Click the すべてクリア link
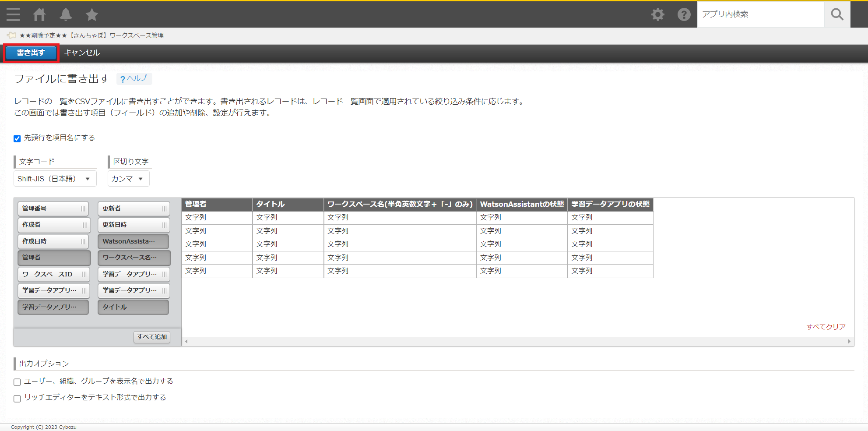 pyautogui.click(x=826, y=327)
